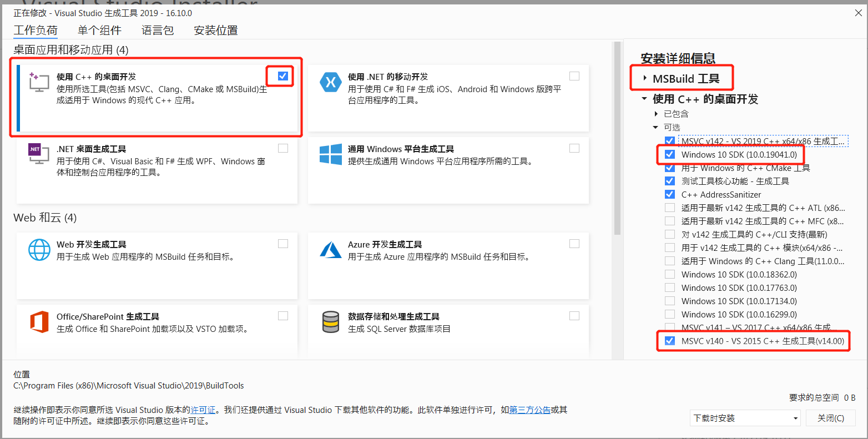Click the 关闭(C) button
This screenshot has height=439, width=868.
click(x=831, y=418)
